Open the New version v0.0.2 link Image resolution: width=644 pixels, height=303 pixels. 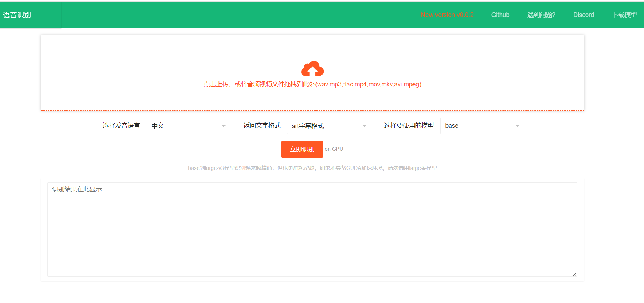(x=447, y=15)
